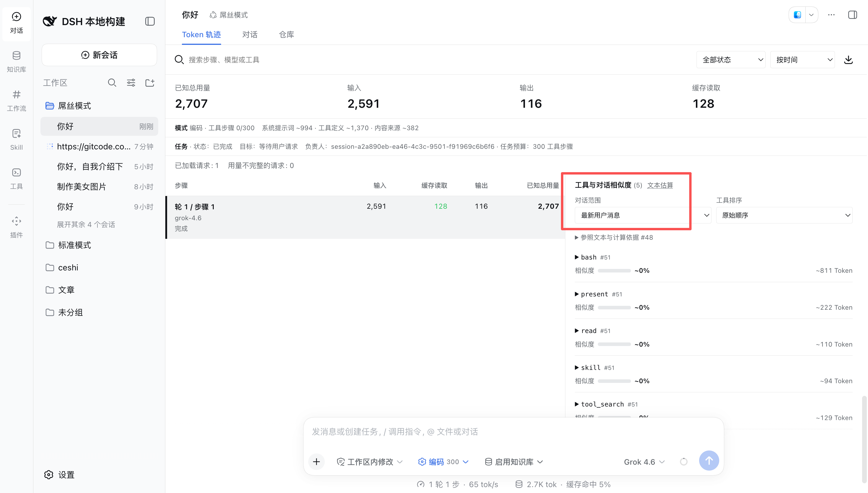
Task: Open the Grok 4.6 model selector
Action: (x=645, y=462)
